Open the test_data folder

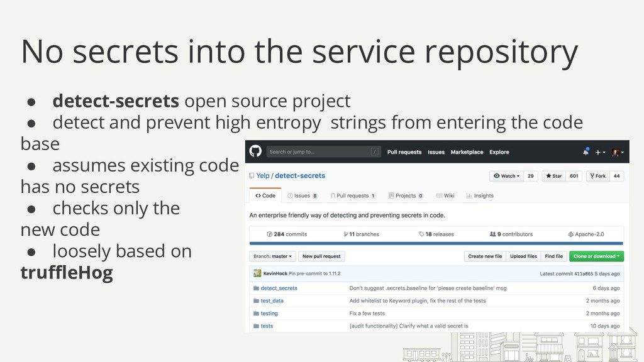click(x=272, y=301)
